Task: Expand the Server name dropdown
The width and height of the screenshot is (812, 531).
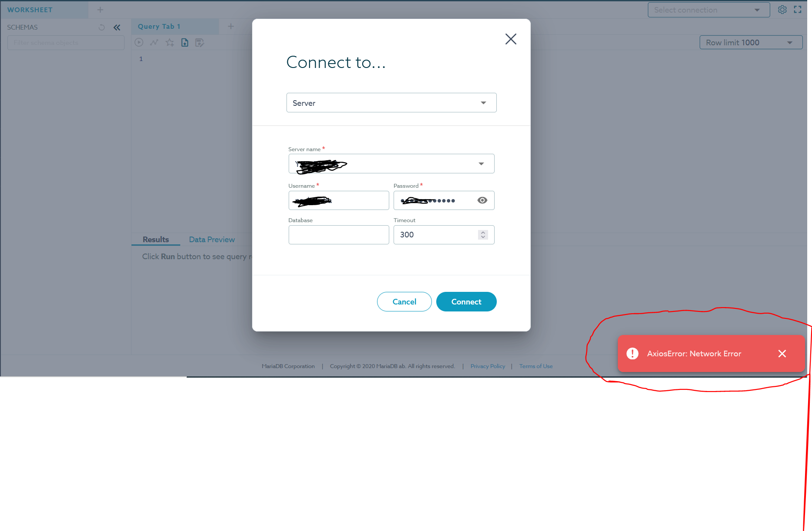Action: (391, 164)
